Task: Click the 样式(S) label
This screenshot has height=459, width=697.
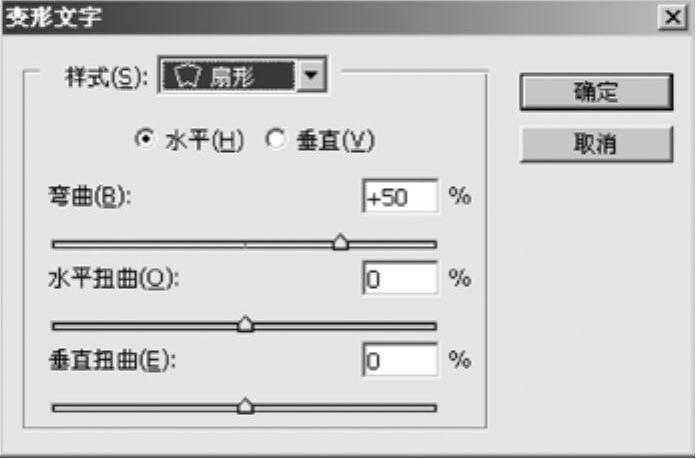Action: click(x=106, y=77)
